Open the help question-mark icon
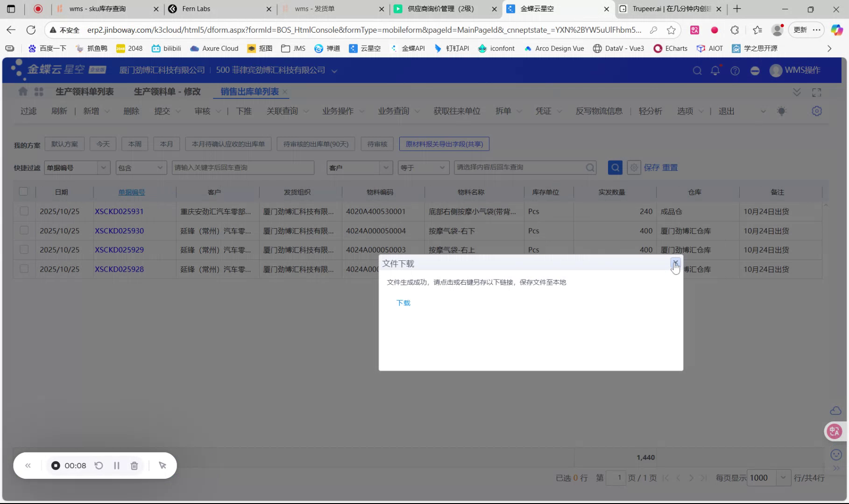This screenshot has height=504, width=849. [x=735, y=70]
